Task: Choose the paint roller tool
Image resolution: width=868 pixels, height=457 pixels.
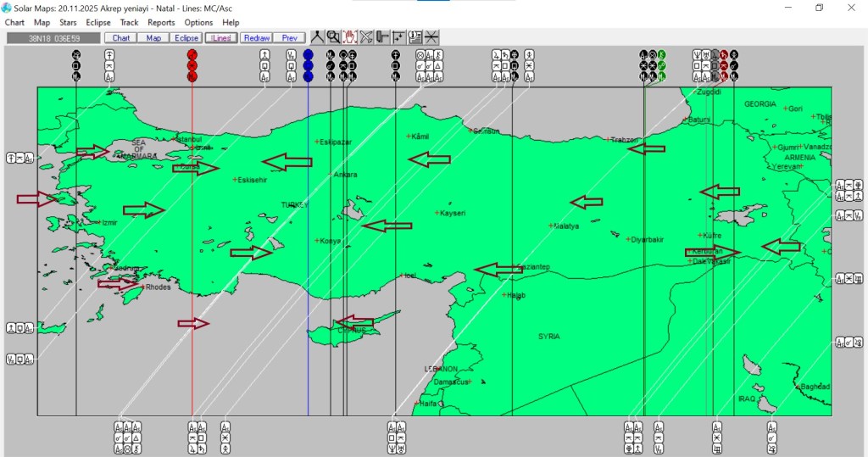Action: [382, 37]
